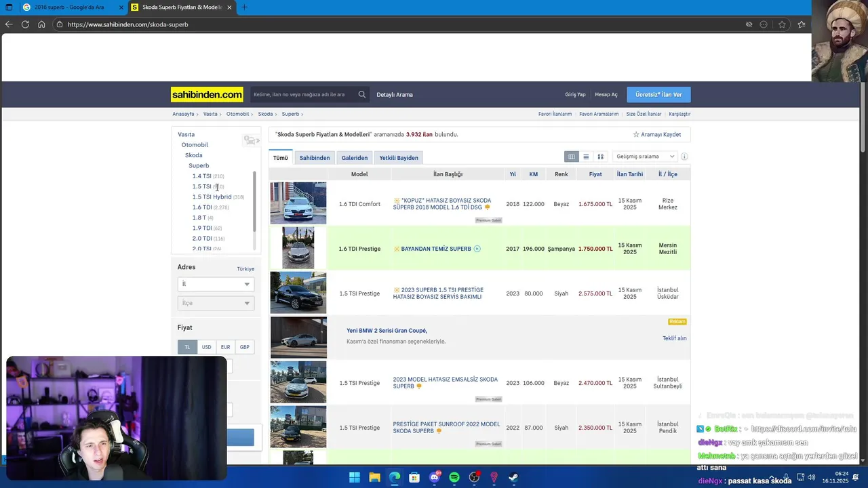This screenshot has width=868, height=488.
Task: Sort by İlan Tarihi column header
Action: pyautogui.click(x=630, y=174)
